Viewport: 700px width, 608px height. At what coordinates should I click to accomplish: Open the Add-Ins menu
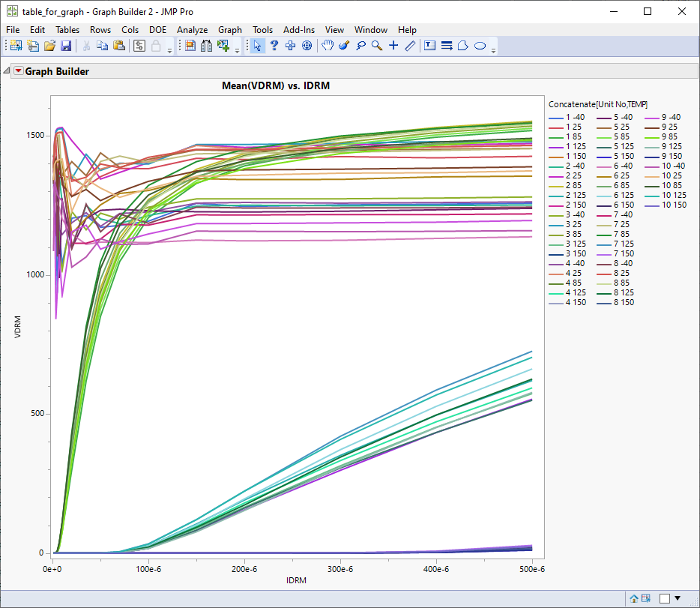point(298,30)
